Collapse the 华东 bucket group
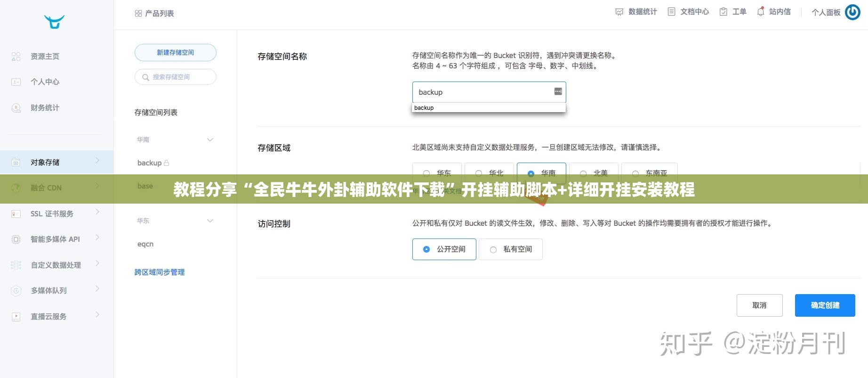868x378 pixels. tap(210, 221)
